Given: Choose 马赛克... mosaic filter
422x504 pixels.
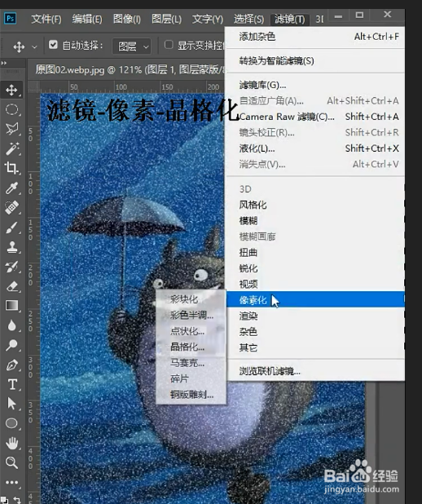Looking at the screenshot, I should [x=191, y=363].
